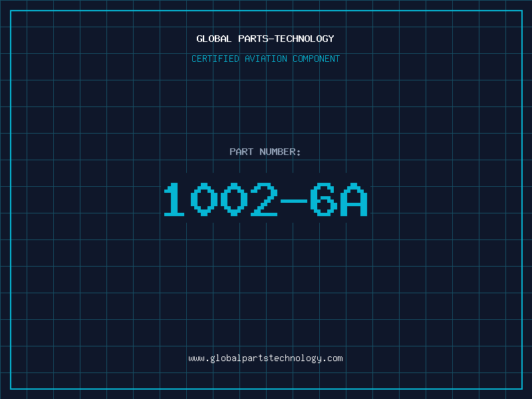Viewport: 532px width, 399px height.
Task: Click the PART word of the label
Action: tap(241, 152)
